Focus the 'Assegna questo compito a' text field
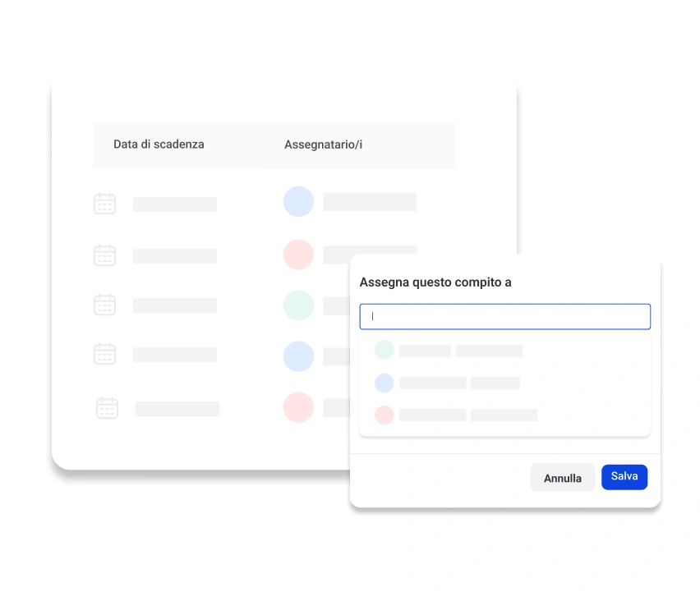The width and height of the screenshot is (700, 592). pos(504,317)
